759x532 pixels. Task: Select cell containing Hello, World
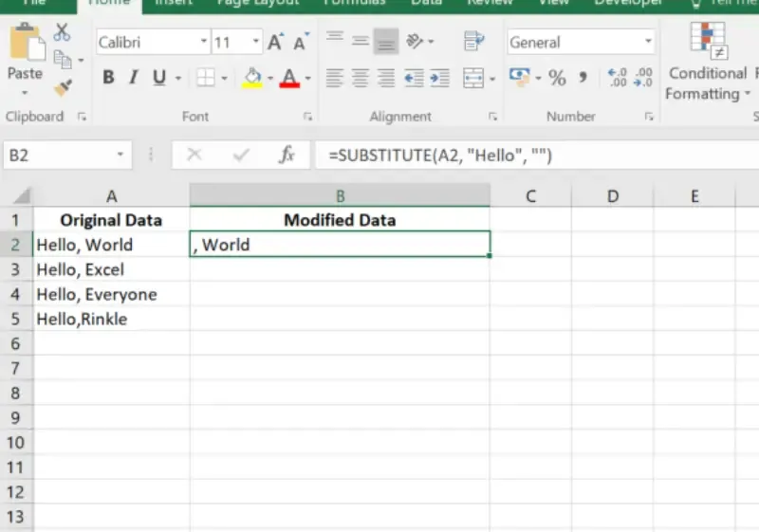[x=111, y=245]
